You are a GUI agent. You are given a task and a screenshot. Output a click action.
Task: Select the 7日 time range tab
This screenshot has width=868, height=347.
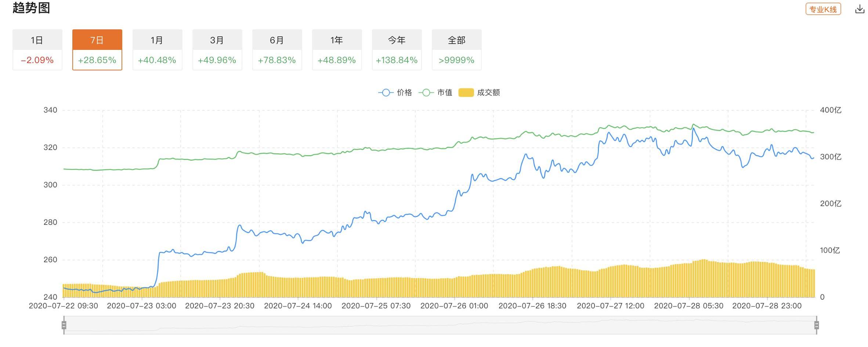coord(97,50)
